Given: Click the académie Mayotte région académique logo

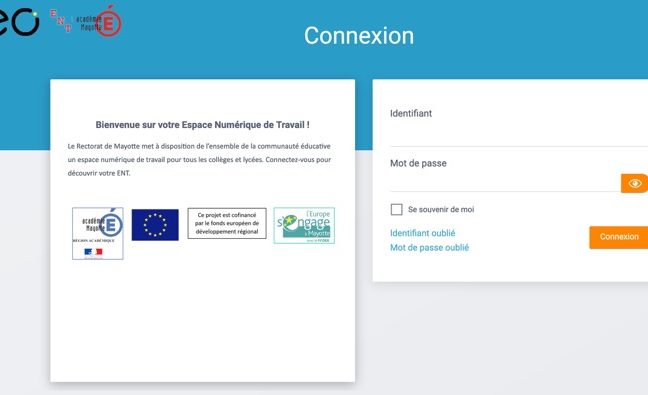Looking at the screenshot, I should [98, 233].
